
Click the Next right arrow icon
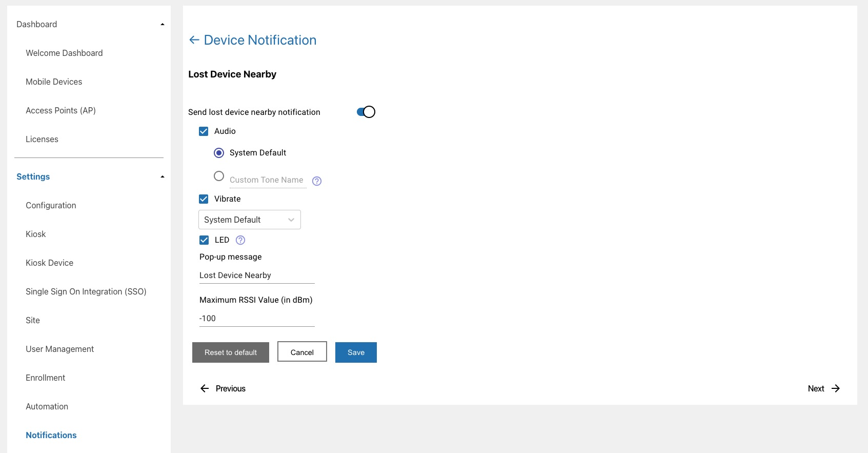point(836,389)
